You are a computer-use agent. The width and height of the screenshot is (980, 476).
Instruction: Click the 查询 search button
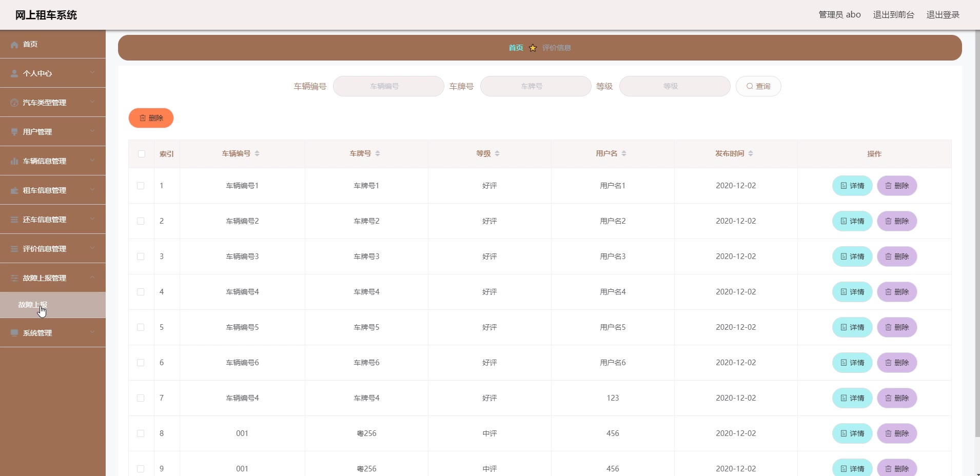click(758, 86)
